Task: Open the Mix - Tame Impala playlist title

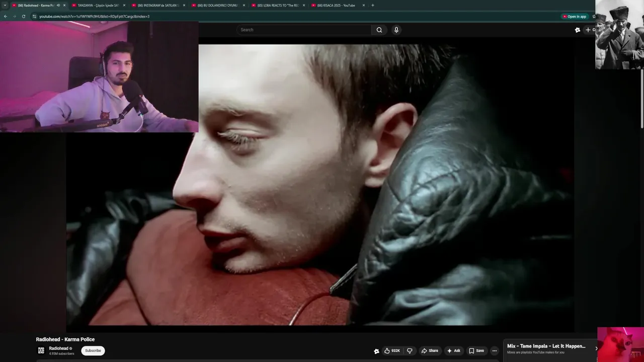Action: (546, 346)
